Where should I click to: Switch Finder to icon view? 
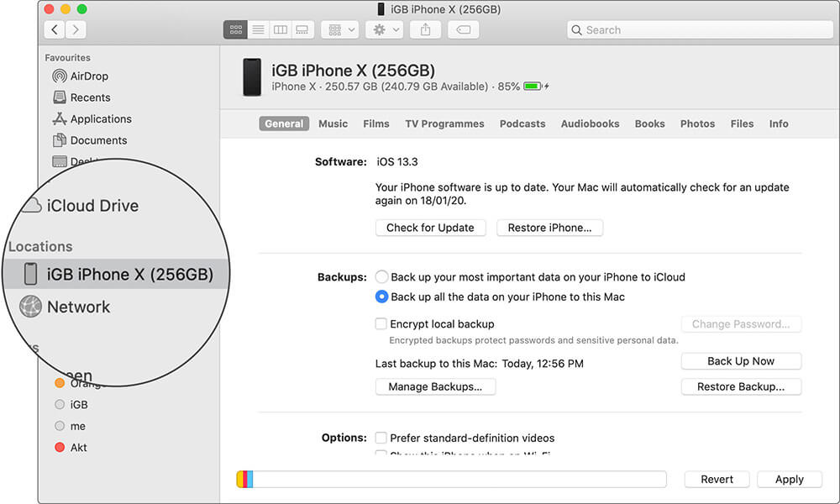235,30
